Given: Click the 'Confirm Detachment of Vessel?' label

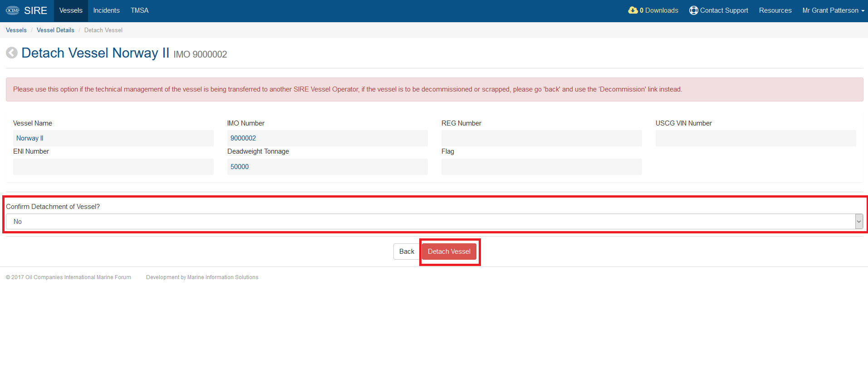Looking at the screenshot, I should pyautogui.click(x=53, y=207).
